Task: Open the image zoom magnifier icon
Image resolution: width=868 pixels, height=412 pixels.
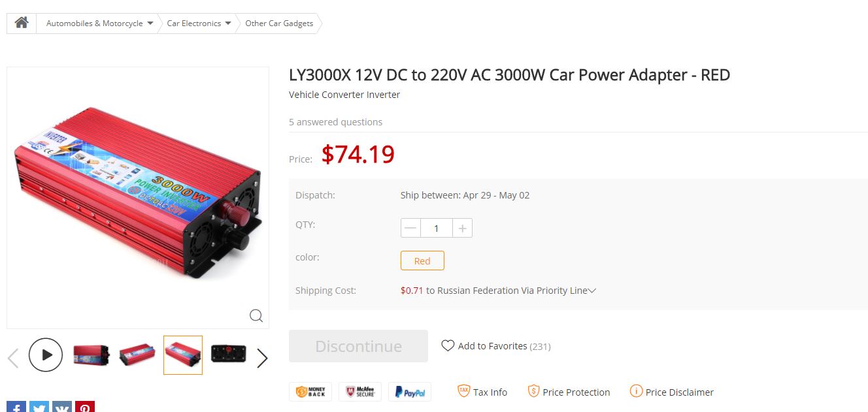Action: pyautogui.click(x=256, y=316)
